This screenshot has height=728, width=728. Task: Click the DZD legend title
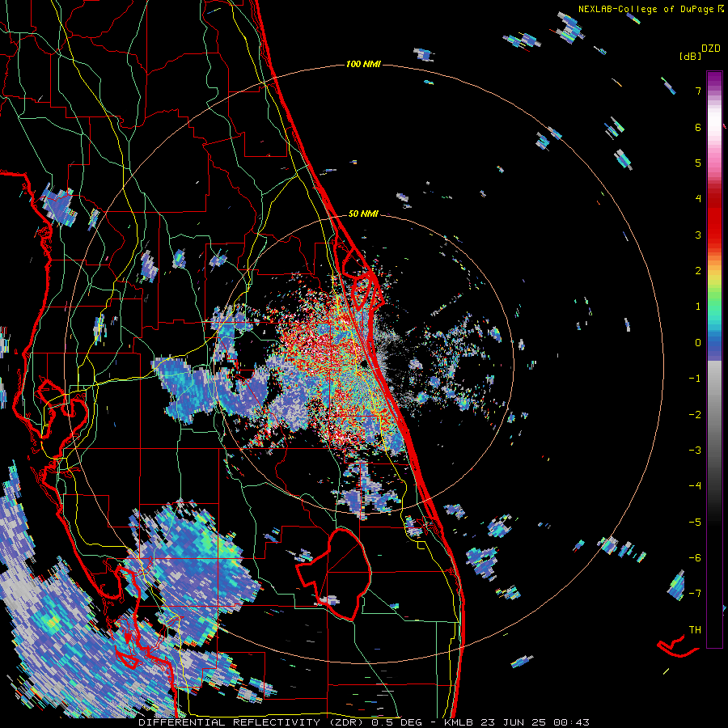click(x=711, y=49)
